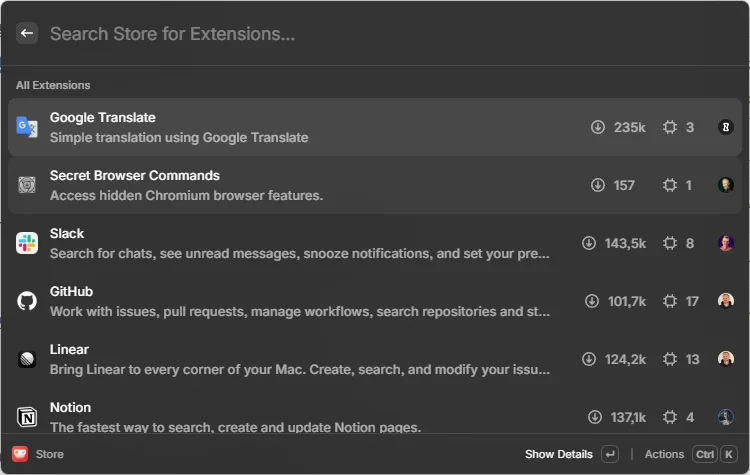Image resolution: width=750 pixels, height=475 pixels.
Task: Click the Slack logo icon
Action: click(27, 243)
